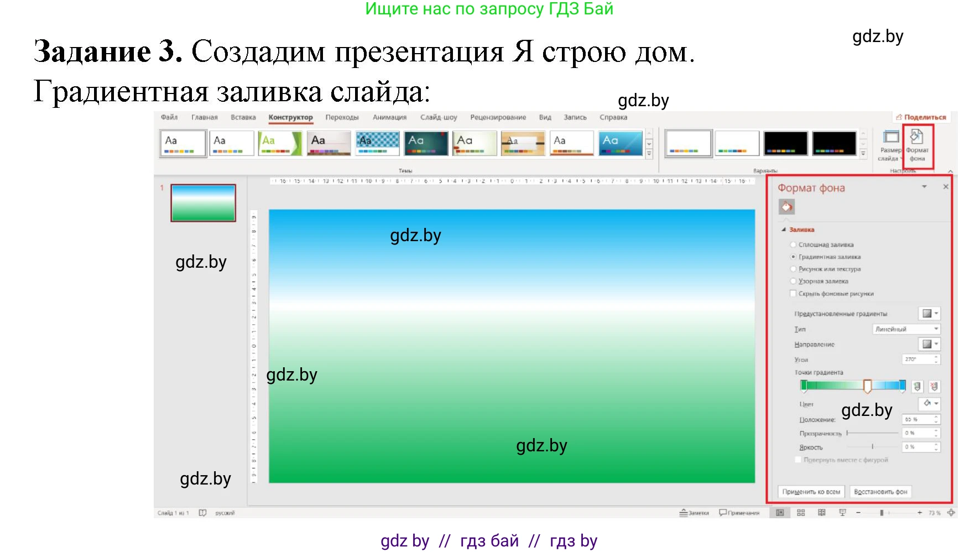Select the fill bucket icon in Формат фона pane

[788, 207]
